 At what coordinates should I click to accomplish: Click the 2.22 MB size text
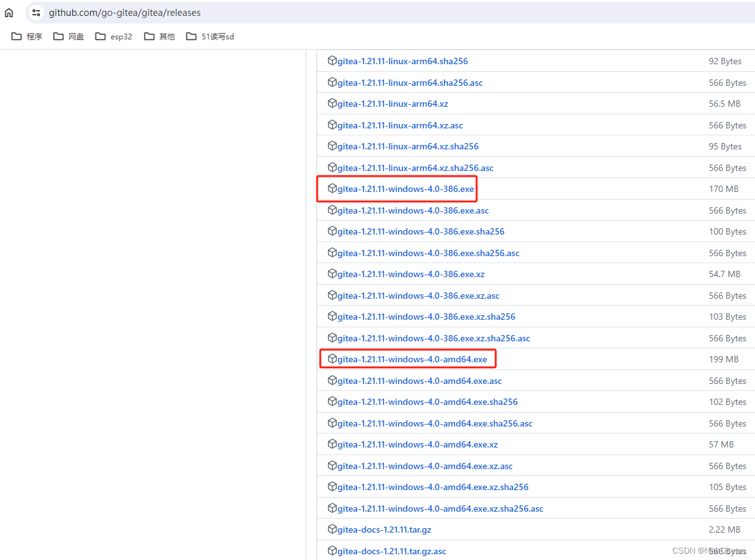724,530
